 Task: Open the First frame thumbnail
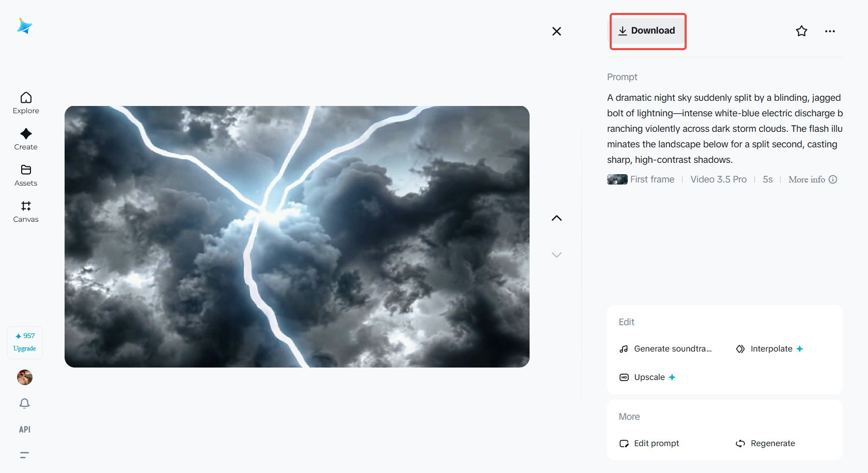(x=617, y=179)
